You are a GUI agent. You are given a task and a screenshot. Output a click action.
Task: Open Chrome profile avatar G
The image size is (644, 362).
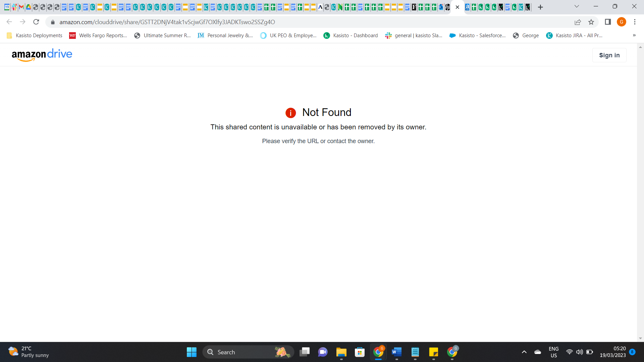pyautogui.click(x=621, y=22)
